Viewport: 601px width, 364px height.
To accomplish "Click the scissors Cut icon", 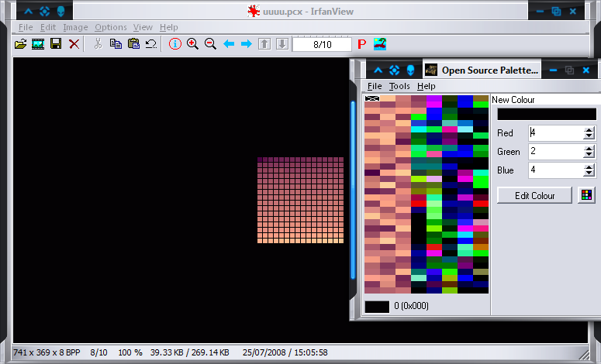I will 98,44.
